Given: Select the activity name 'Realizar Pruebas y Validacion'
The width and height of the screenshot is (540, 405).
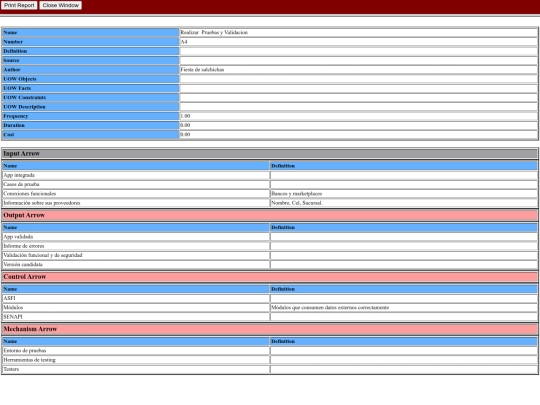Looking at the screenshot, I should [x=214, y=32].
